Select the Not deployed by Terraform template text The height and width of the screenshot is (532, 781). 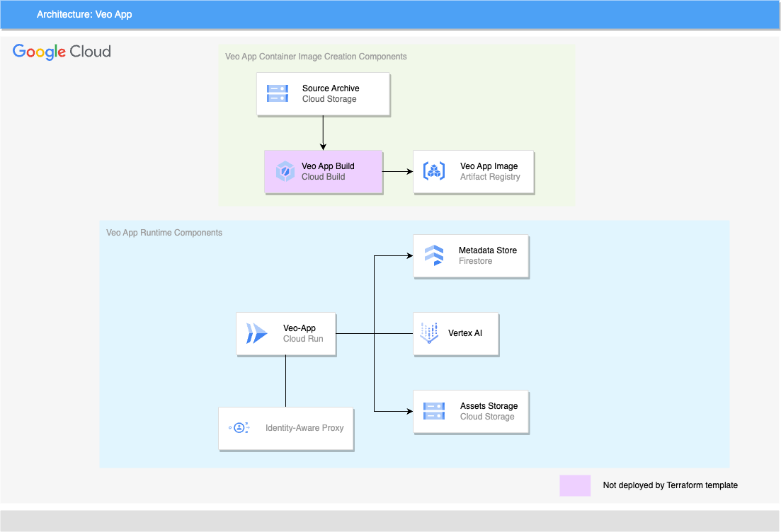670,485
